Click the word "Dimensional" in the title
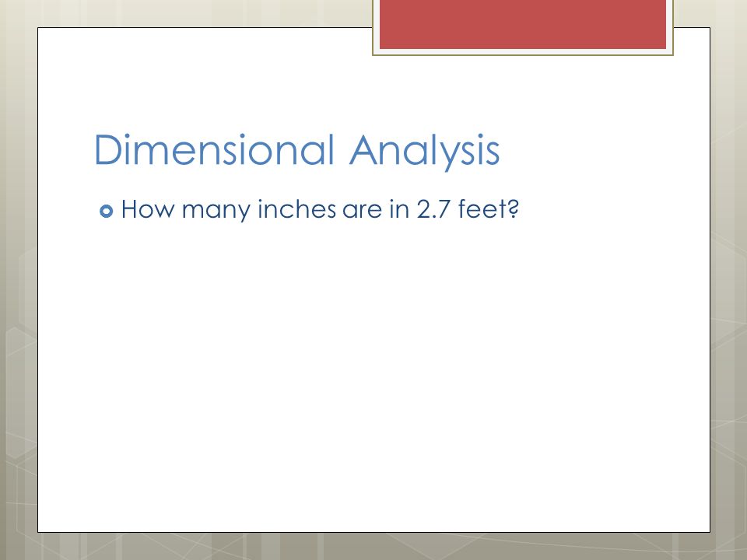Viewport: 747px width, 560px height. 214,149
